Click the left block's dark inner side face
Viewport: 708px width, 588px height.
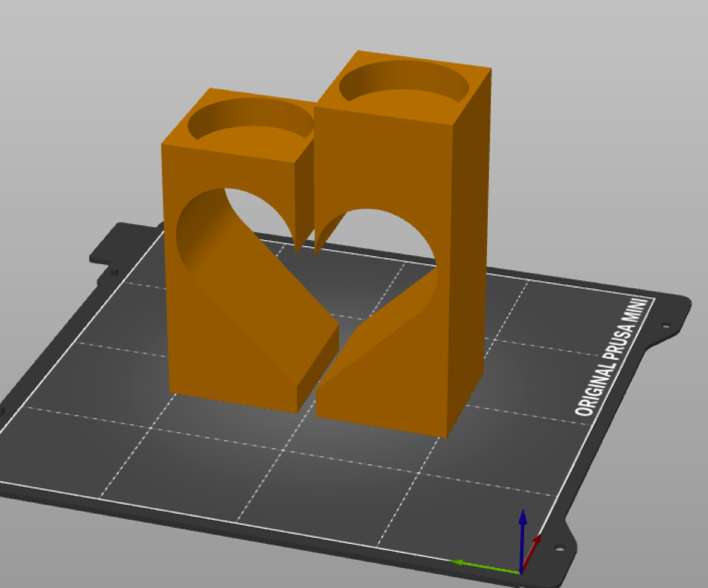[304, 193]
